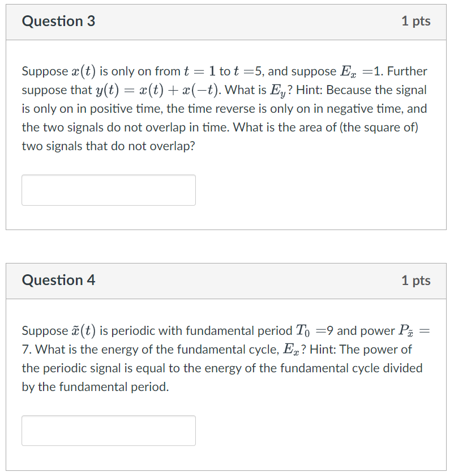Click the 1 pts label on Question 3
The width and height of the screenshot is (454, 476).
click(416, 21)
